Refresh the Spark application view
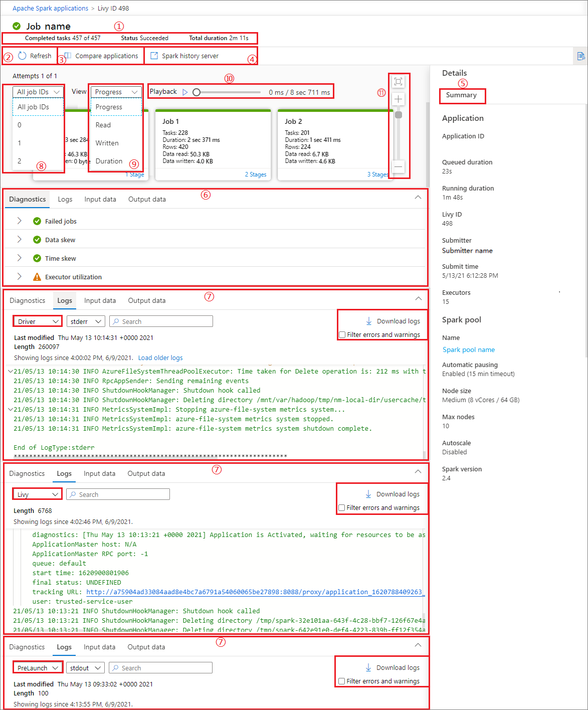Viewport: 588px width, 710px height. point(35,56)
